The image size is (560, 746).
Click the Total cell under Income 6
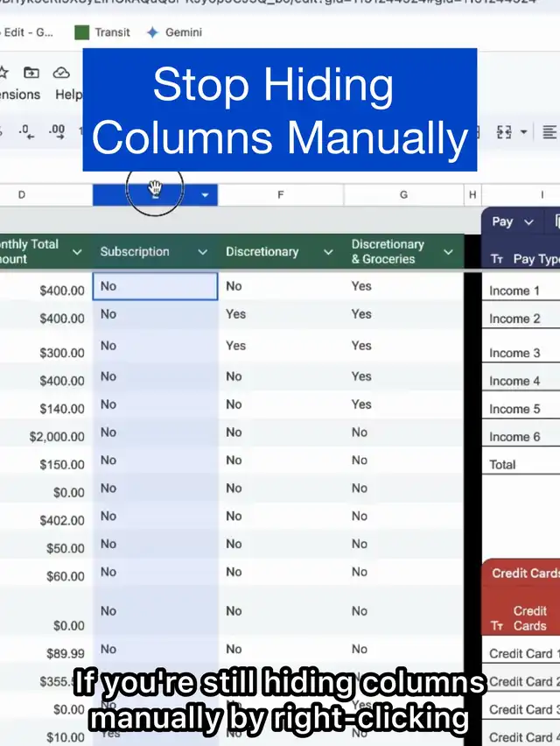[x=521, y=465]
